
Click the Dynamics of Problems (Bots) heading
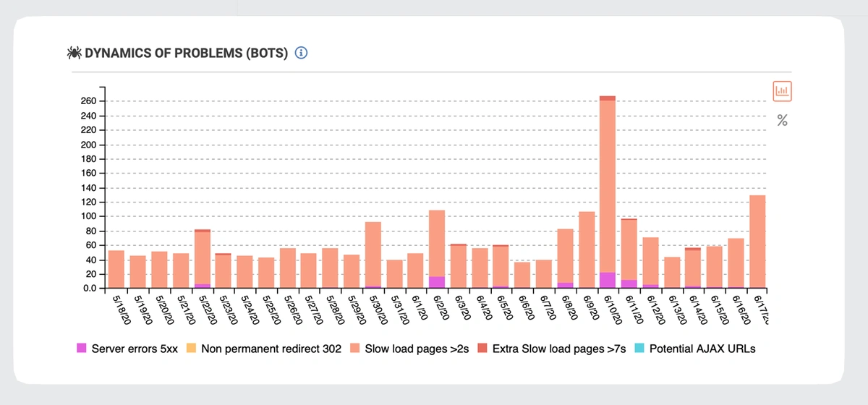[187, 53]
